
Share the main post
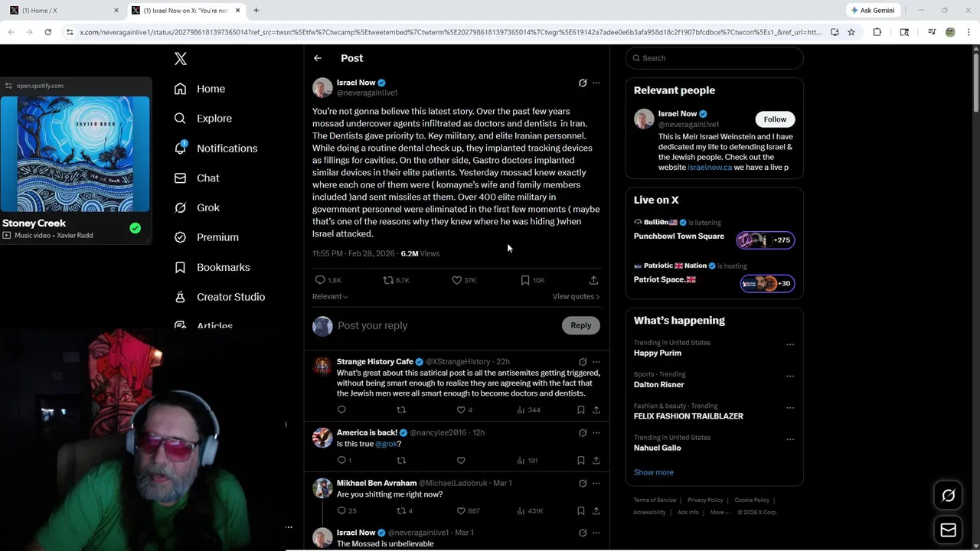click(593, 280)
